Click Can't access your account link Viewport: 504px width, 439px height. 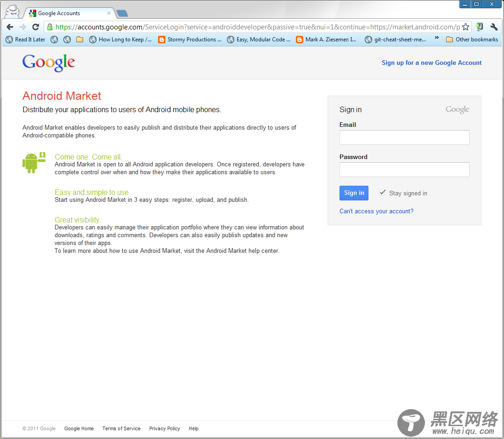[x=376, y=211]
